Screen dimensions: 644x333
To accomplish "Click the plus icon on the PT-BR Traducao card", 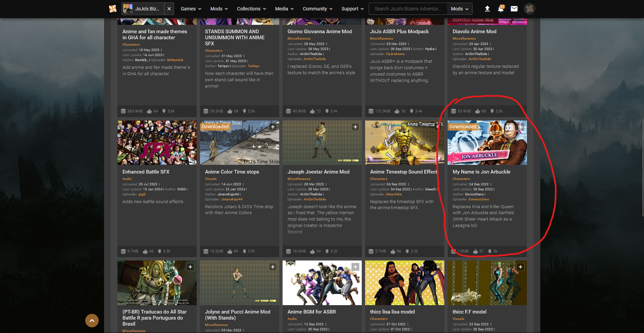I will point(190,267).
